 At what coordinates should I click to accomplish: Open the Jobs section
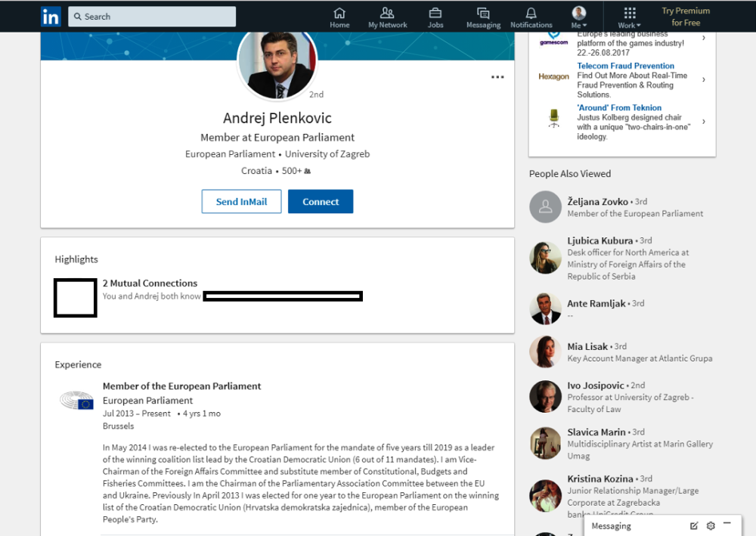click(435, 18)
